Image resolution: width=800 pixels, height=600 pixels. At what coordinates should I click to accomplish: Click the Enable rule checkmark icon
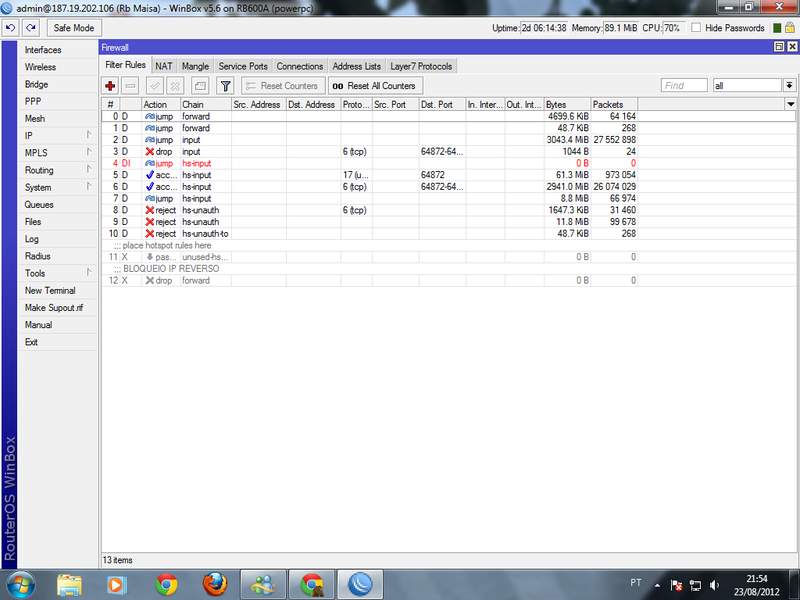[x=155, y=86]
